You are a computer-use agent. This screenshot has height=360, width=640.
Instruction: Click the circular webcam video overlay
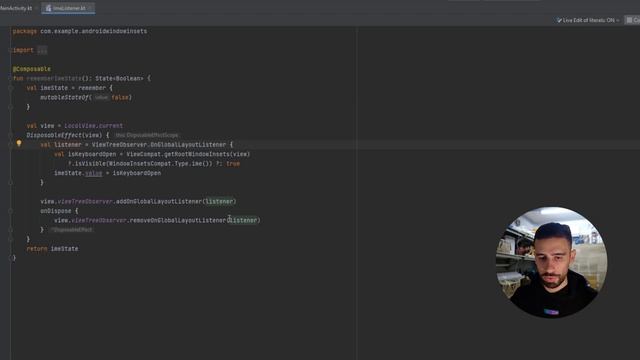pyautogui.click(x=551, y=262)
